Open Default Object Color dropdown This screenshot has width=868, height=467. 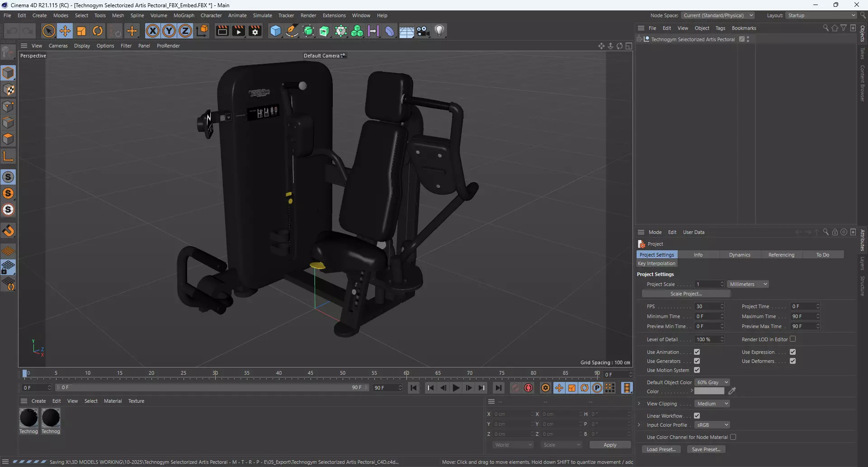tap(712, 382)
